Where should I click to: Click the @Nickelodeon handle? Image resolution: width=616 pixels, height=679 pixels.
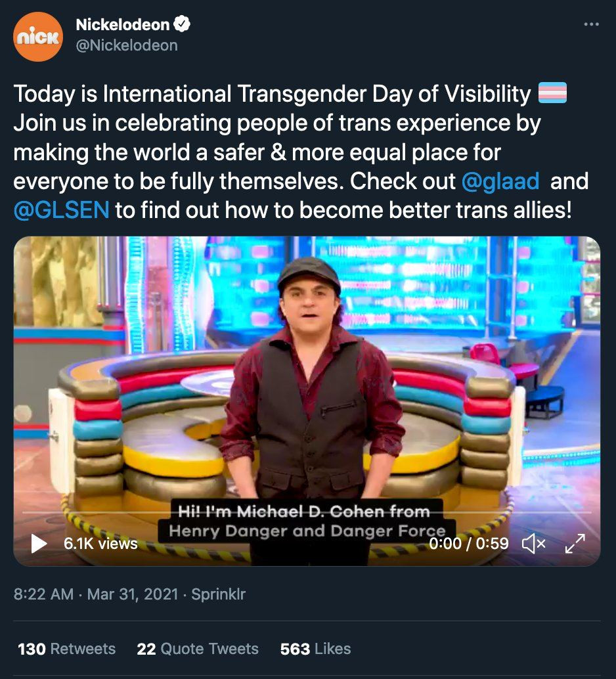[127, 46]
